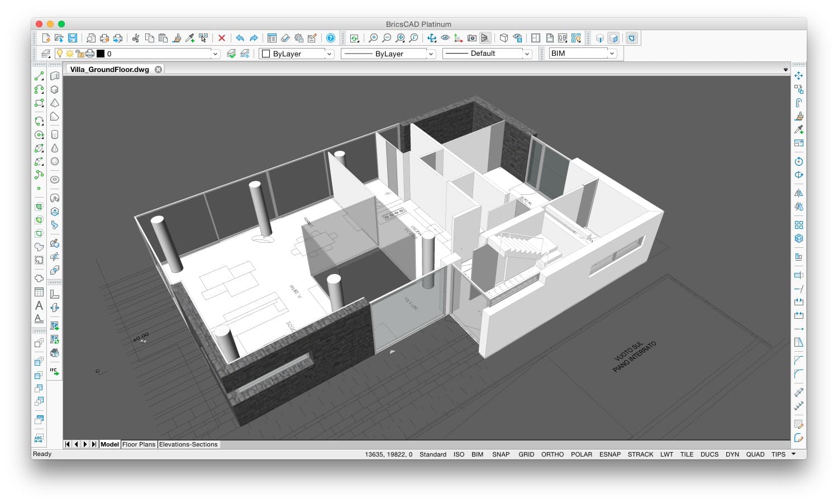838x504 pixels.
Task: Cut selection using the scissors icon
Action: coord(136,38)
